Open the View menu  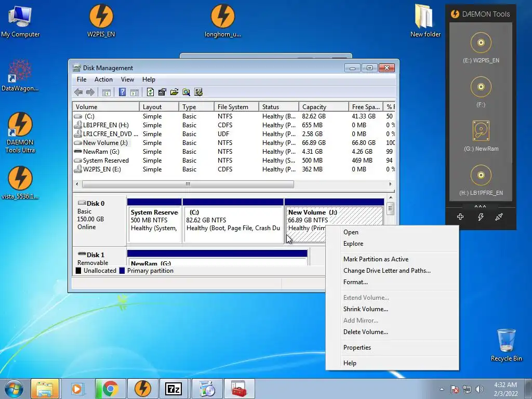point(127,79)
